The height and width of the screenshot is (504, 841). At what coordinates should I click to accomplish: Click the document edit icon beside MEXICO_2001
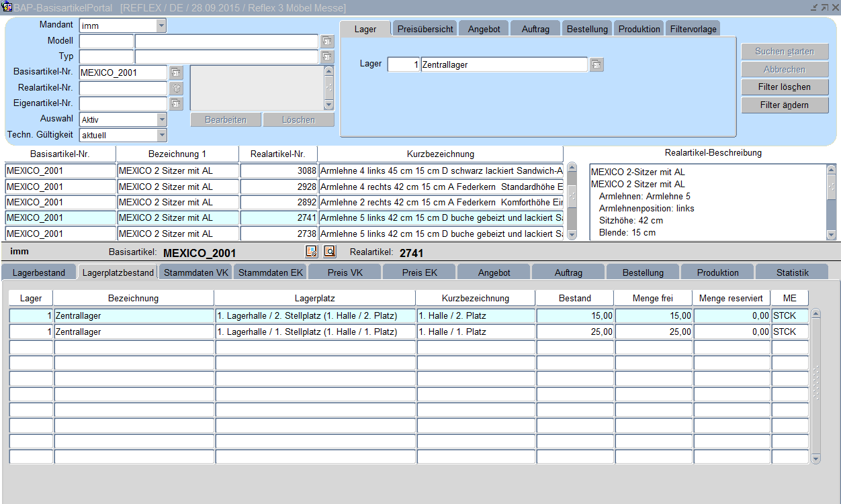pyautogui.click(x=311, y=252)
